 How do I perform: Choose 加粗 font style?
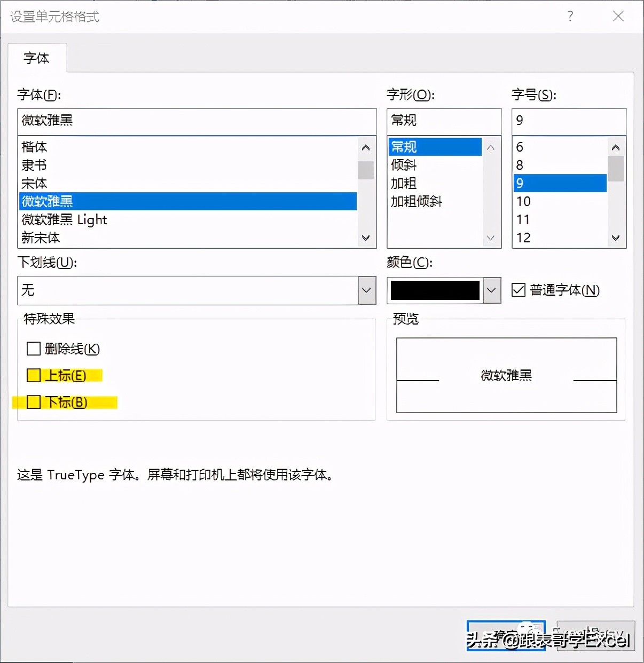(403, 183)
